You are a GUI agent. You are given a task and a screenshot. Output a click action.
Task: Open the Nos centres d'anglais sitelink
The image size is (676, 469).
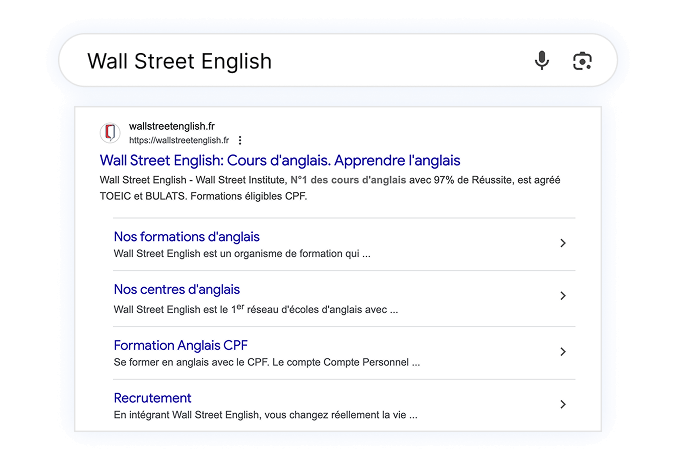point(177,290)
